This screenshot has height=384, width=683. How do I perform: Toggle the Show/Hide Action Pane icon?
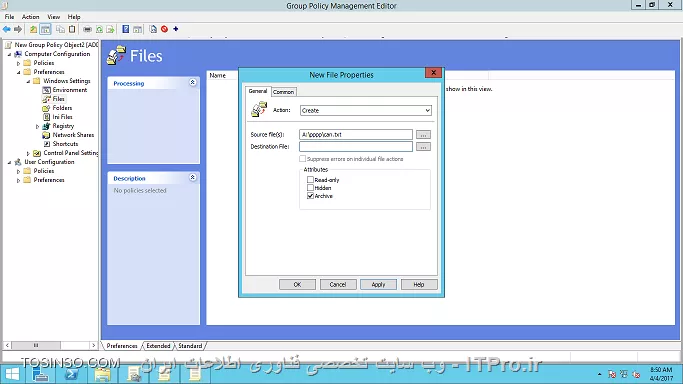137,29
